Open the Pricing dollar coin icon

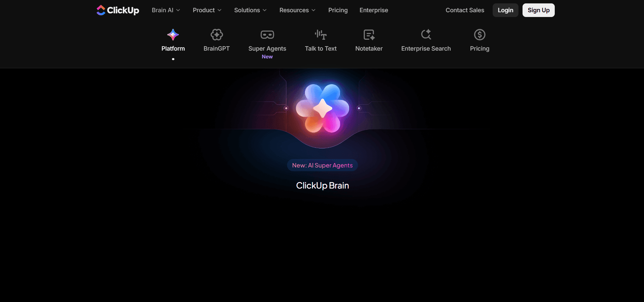pyautogui.click(x=480, y=35)
